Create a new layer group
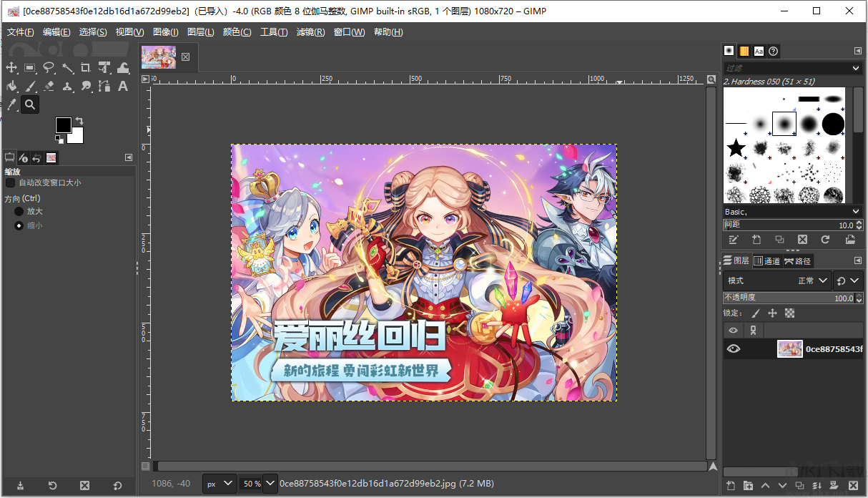This screenshot has height=498, width=868. (748, 485)
